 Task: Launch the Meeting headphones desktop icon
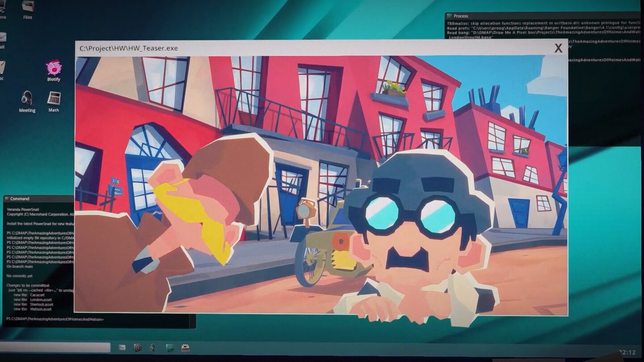coord(27,99)
